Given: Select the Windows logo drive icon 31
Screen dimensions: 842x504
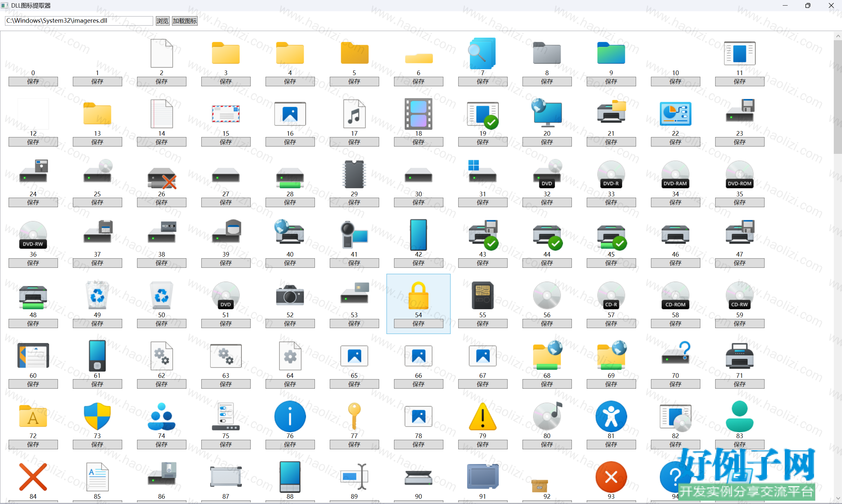Looking at the screenshot, I should [x=482, y=171].
